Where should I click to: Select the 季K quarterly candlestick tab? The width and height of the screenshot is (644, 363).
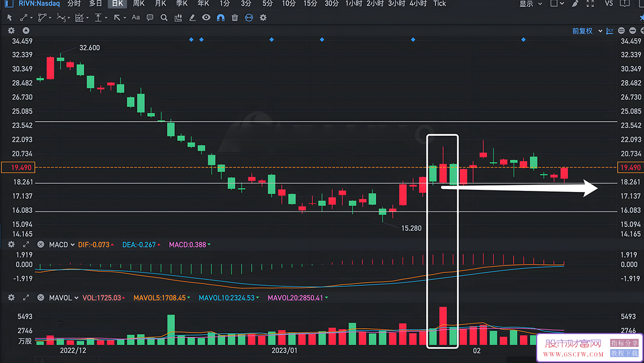click(x=181, y=4)
